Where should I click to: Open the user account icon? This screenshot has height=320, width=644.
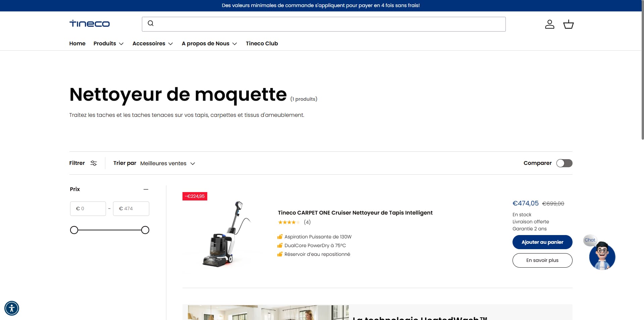tap(549, 24)
